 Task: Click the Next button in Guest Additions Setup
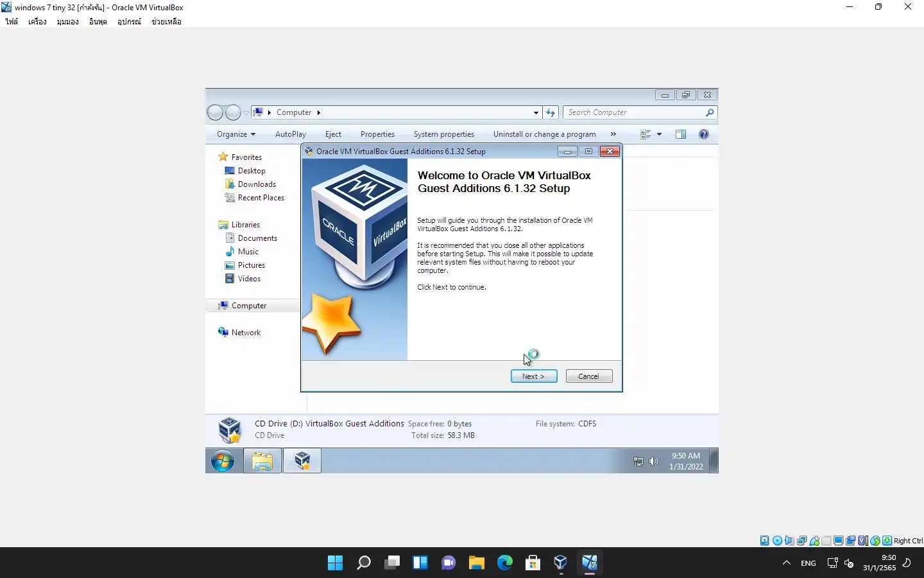(x=534, y=376)
